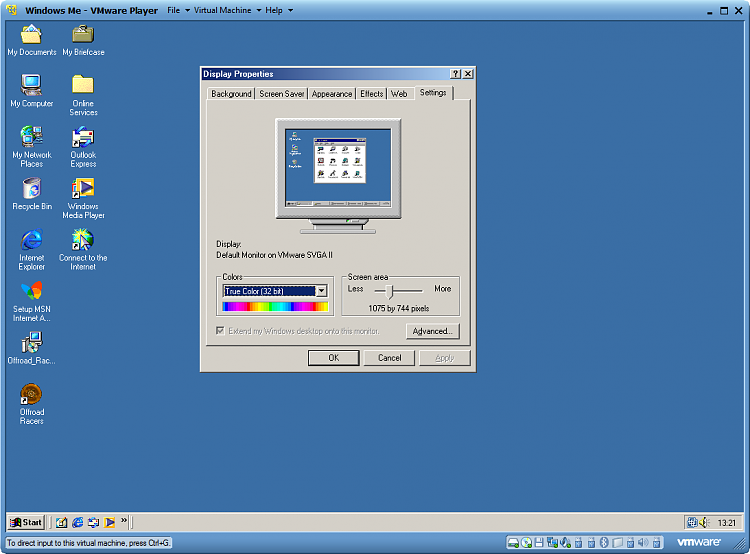Open Advanced display settings
750x554 pixels.
(432, 331)
